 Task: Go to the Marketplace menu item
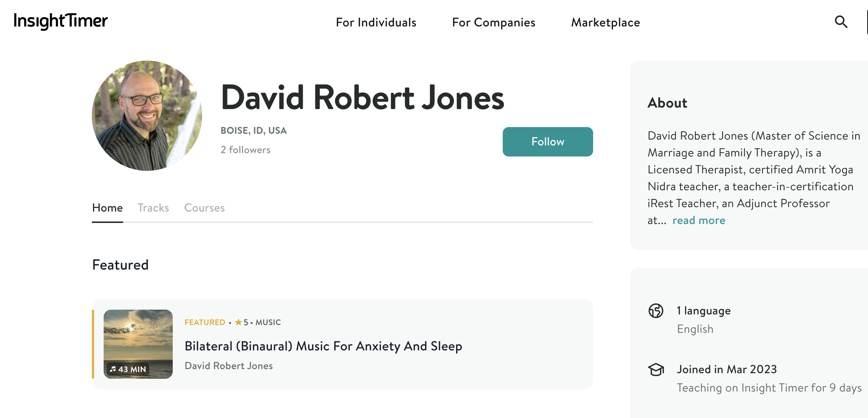pos(605,22)
